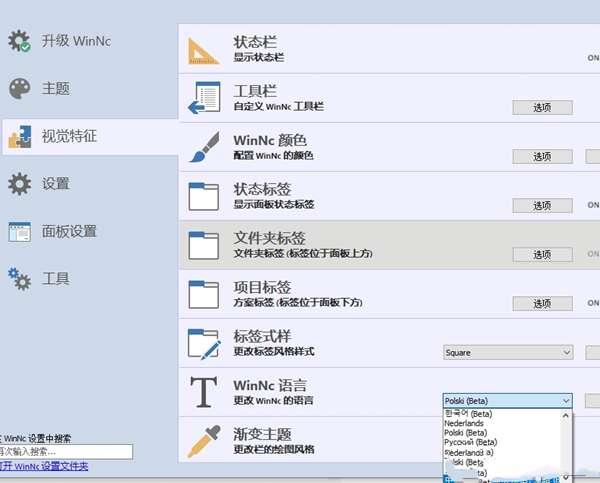Click the 项目标签 panel icon

click(203, 294)
